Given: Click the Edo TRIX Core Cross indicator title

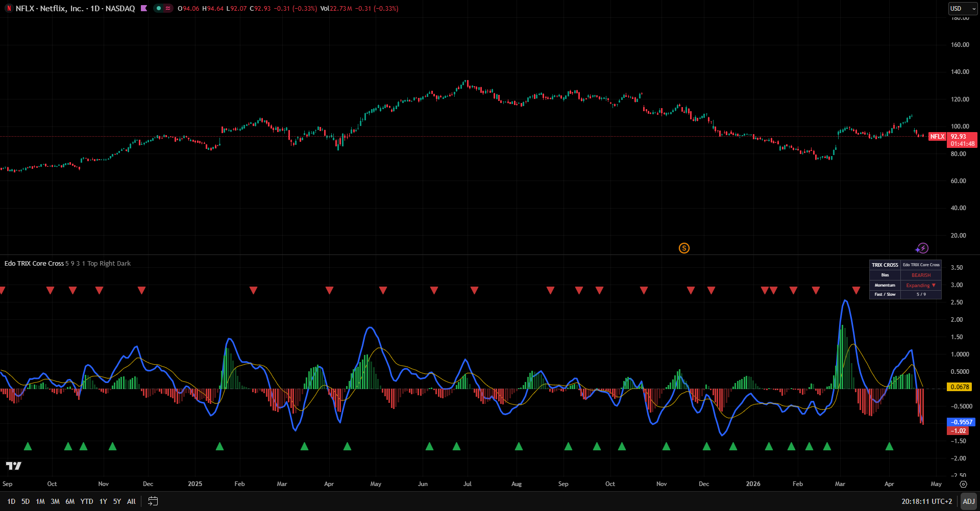Looking at the screenshot, I should click(34, 264).
